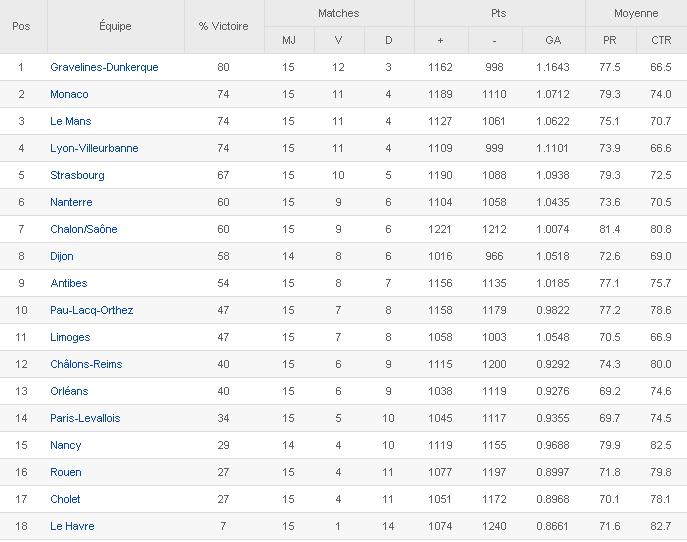
Task: Click the GA column header
Action: (x=553, y=40)
